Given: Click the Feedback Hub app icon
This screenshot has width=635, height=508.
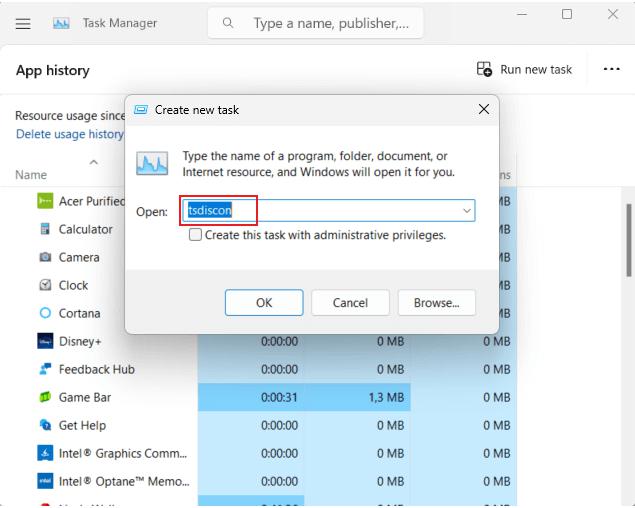Looking at the screenshot, I should (45, 369).
